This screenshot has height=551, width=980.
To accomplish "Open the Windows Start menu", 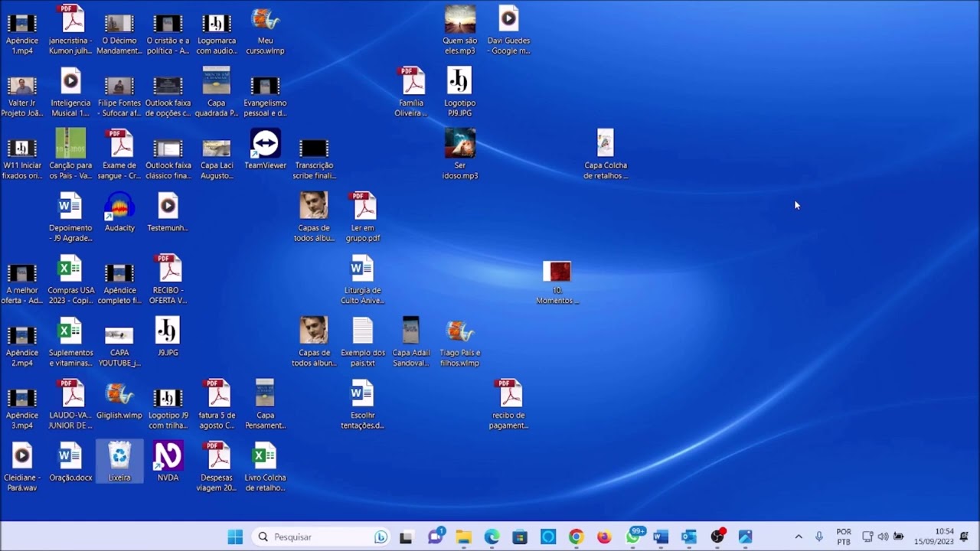I will point(235,536).
